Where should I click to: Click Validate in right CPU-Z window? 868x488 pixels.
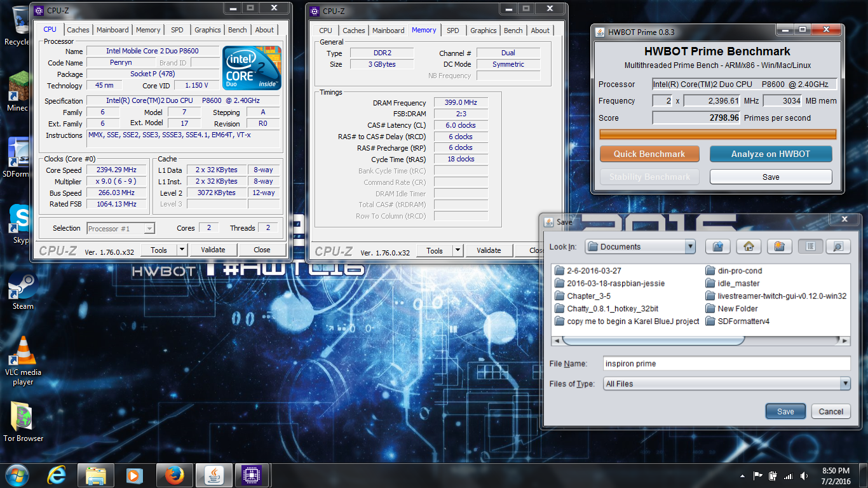pos(489,250)
